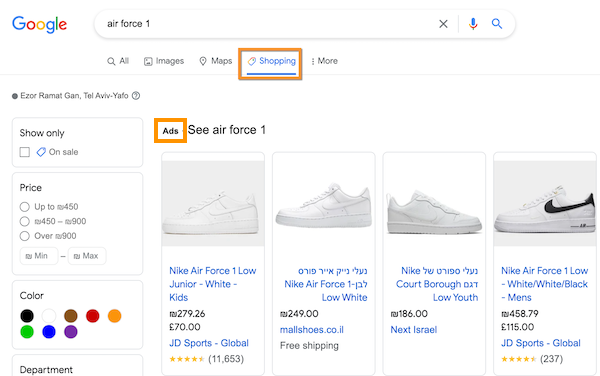The image size is (600, 376).
Task: Switch to the Images tab
Action: click(164, 61)
